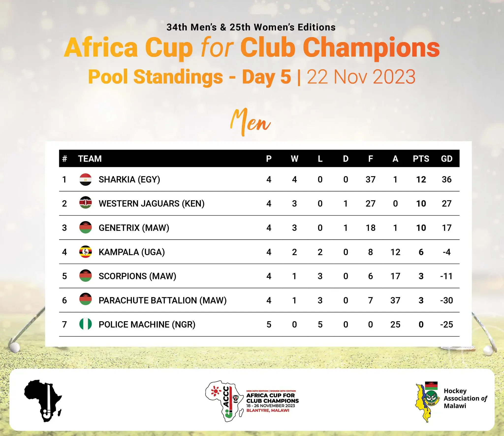
Task: Click the Kenya flag beside Western Jaguars
Action: 85,203
